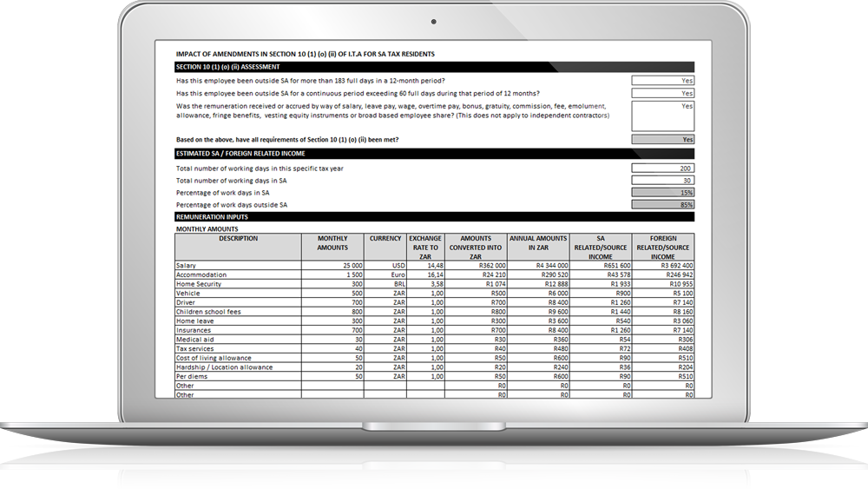Click BRL currency cell for Home Security
The image size is (868, 489).
pos(385,284)
